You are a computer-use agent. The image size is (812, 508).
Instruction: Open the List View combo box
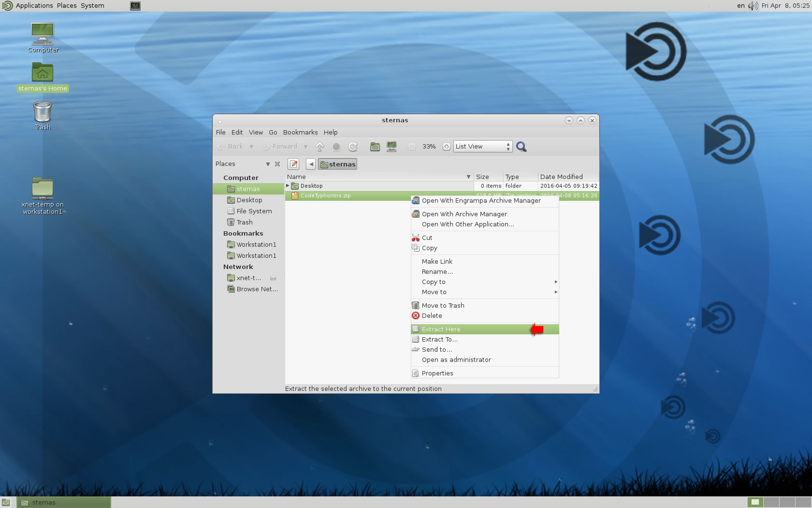click(483, 147)
